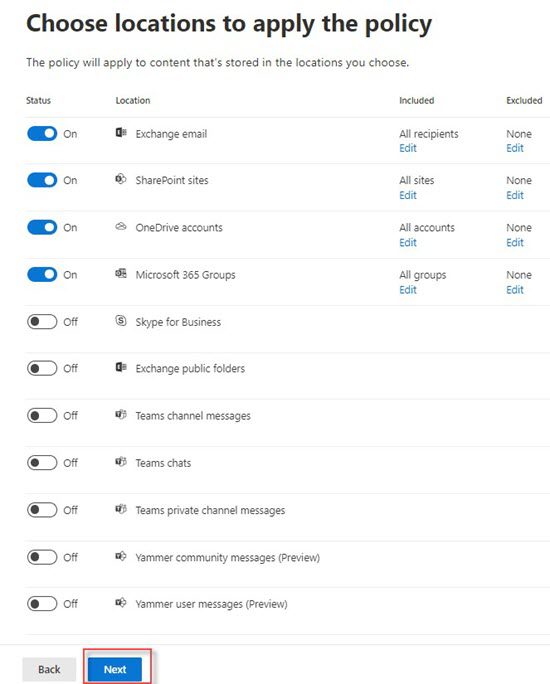Image resolution: width=550 pixels, height=684 pixels.
Task: Edit included Microsoft 365 groups
Action: pyautogui.click(x=408, y=290)
